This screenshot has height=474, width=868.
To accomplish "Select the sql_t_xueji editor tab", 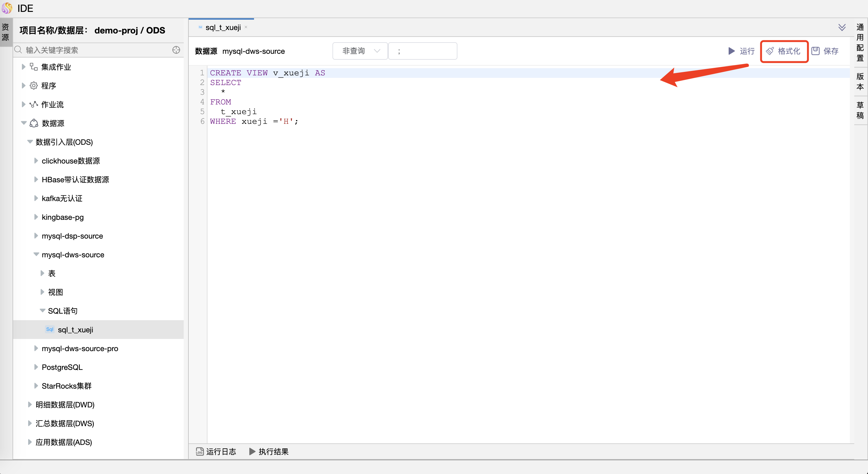I will tap(223, 27).
